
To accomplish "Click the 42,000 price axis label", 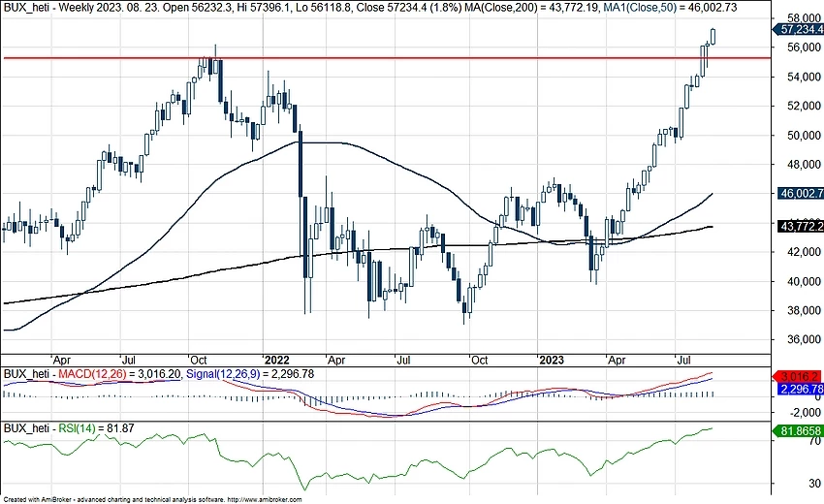I will click(x=804, y=252).
